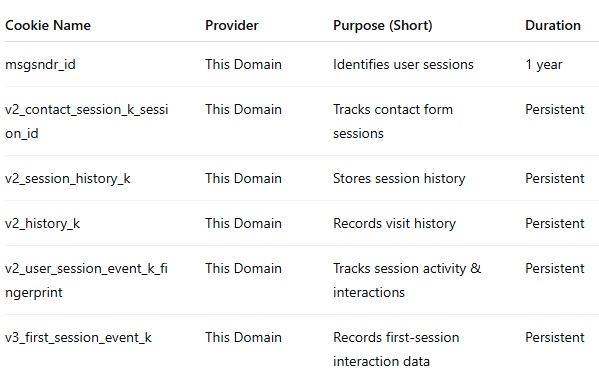This screenshot has width=599, height=385.
Task: Click the Duration column header
Action: pyautogui.click(x=552, y=26)
